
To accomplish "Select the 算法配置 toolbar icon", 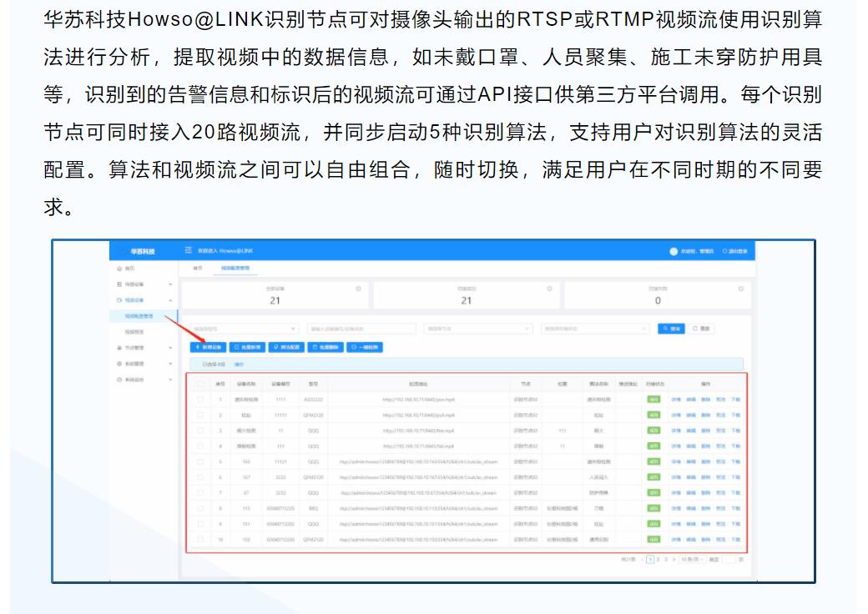I will click(x=275, y=348).
